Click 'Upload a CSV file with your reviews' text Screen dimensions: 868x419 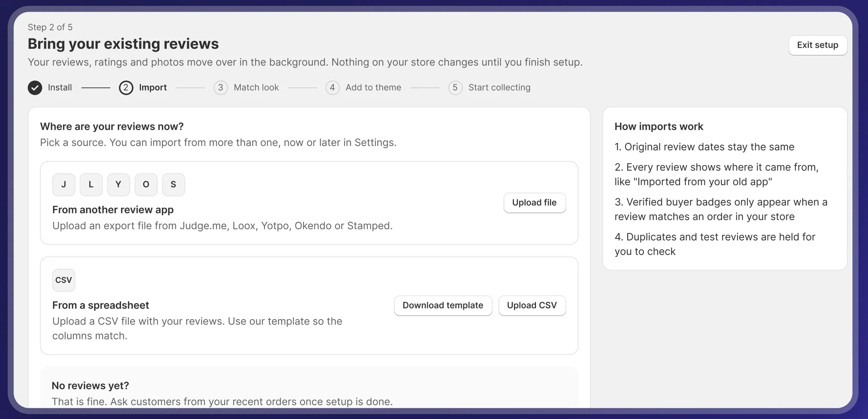point(197,329)
